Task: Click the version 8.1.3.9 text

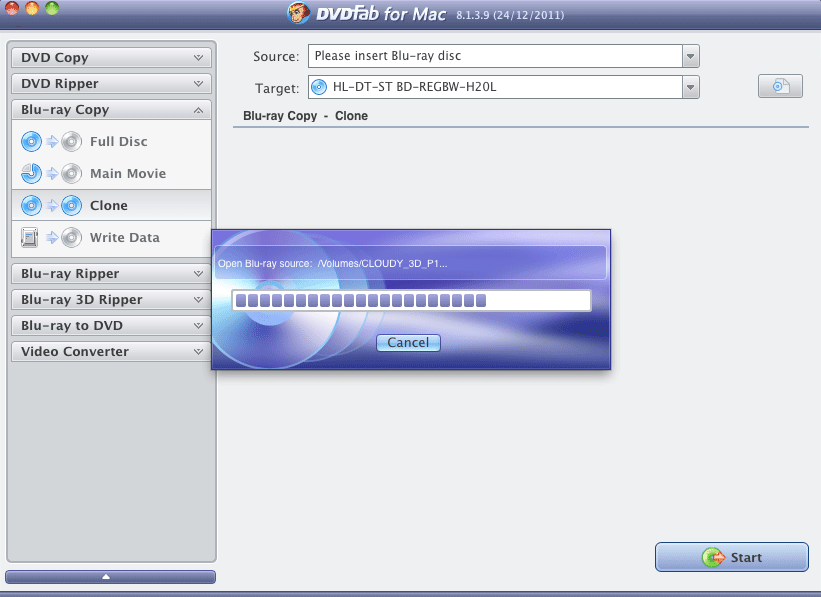Action: click(510, 15)
